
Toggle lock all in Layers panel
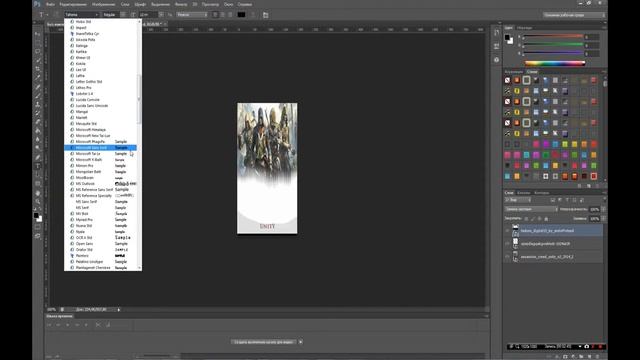(547, 219)
